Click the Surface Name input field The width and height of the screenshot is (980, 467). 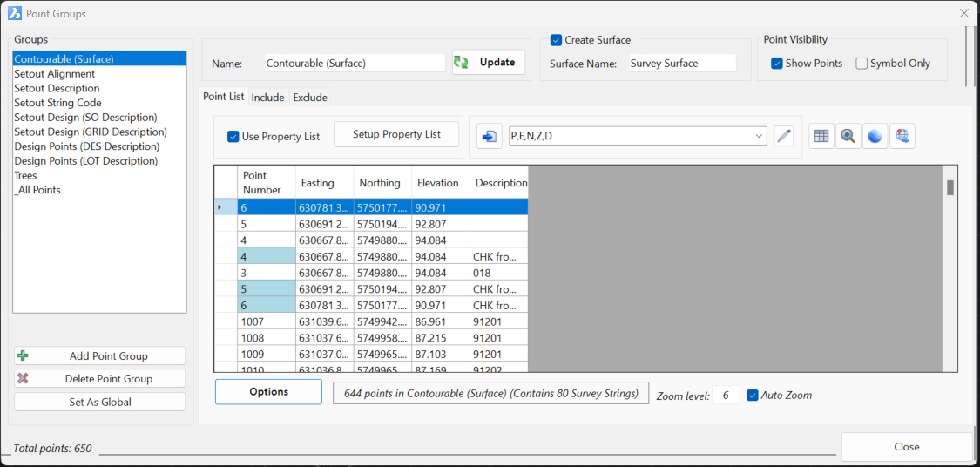(682, 64)
